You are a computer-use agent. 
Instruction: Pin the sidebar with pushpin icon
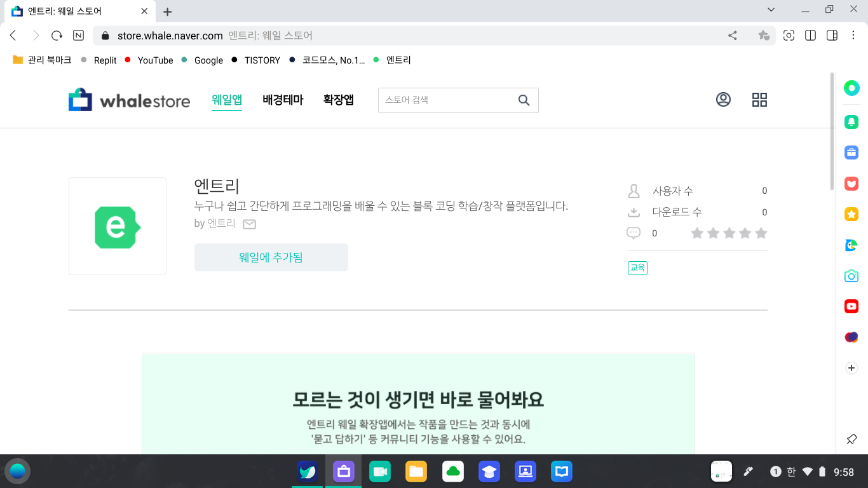pos(851,439)
